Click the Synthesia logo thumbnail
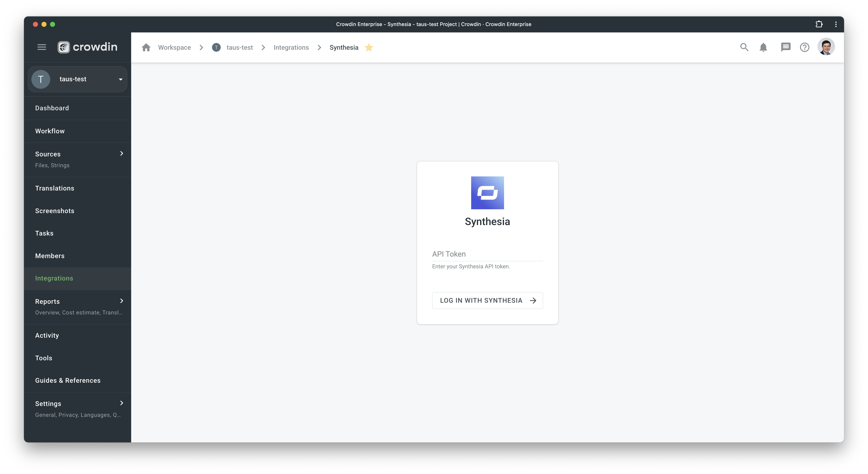This screenshot has width=868, height=474. click(x=487, y=193)
